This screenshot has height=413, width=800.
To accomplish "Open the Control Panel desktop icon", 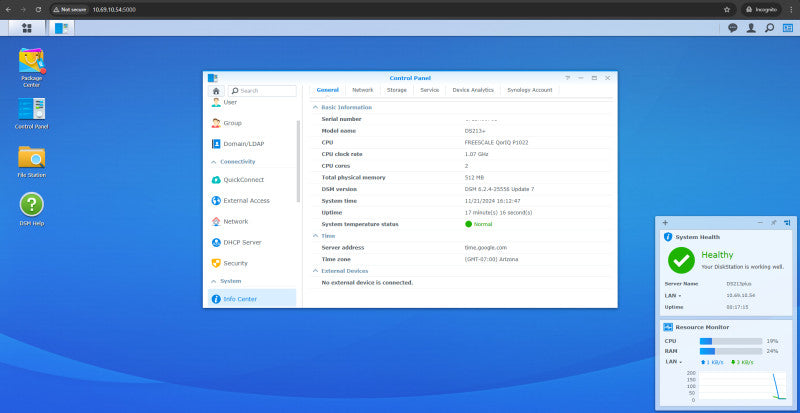I will (x=32, y=113).
